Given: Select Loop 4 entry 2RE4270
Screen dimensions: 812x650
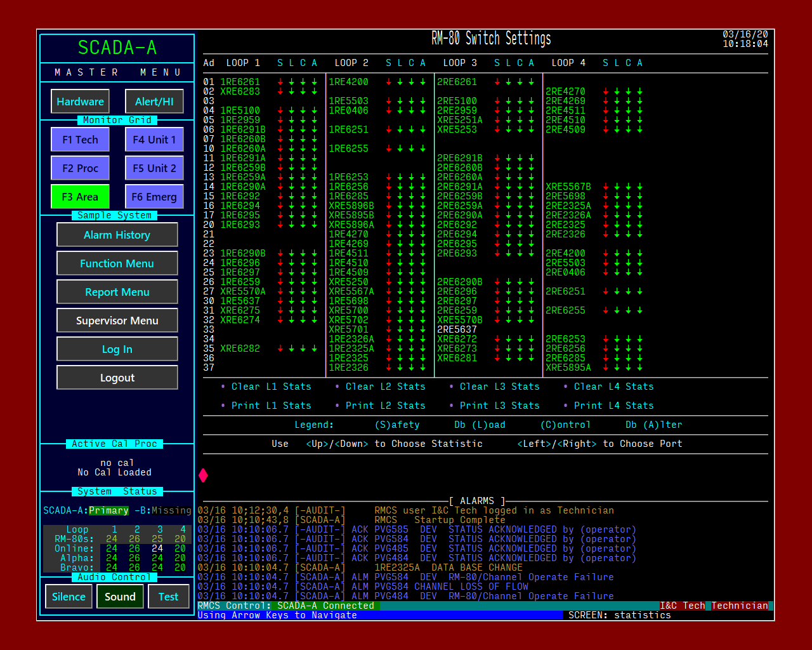Looking at the screenshot, I should point(565,91).
